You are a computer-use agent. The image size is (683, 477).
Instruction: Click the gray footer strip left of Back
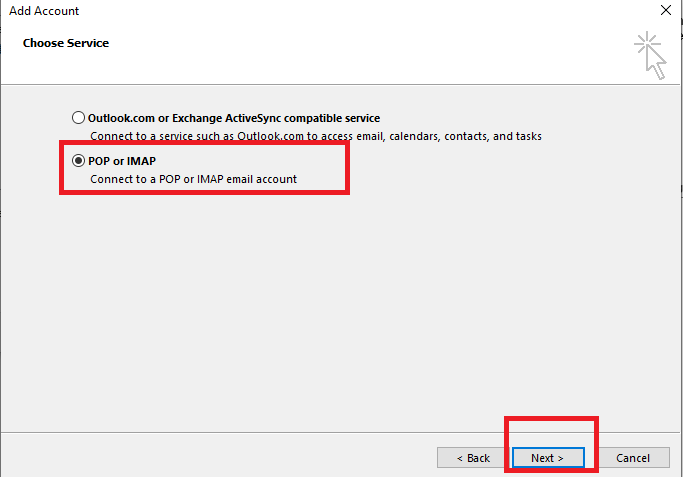coord(218,455)
